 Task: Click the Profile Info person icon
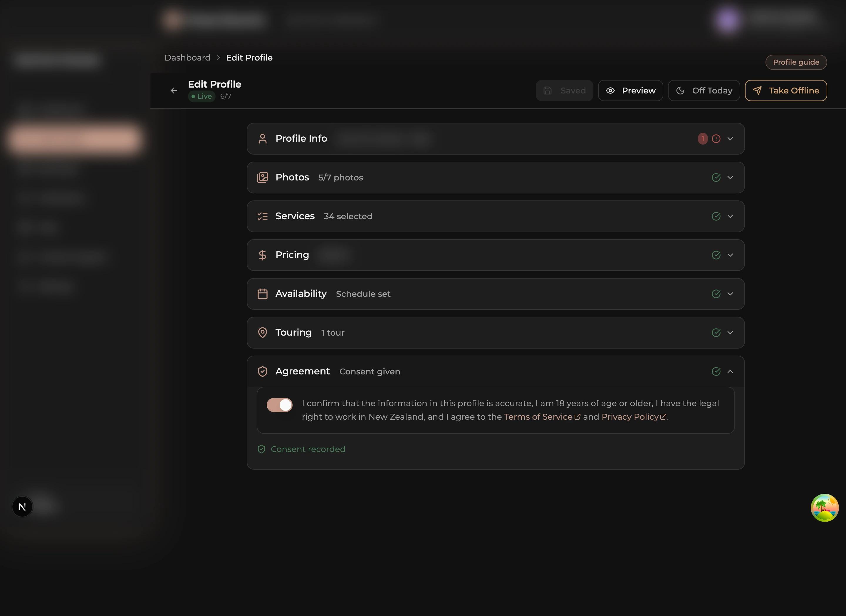[x=263, y=138]
